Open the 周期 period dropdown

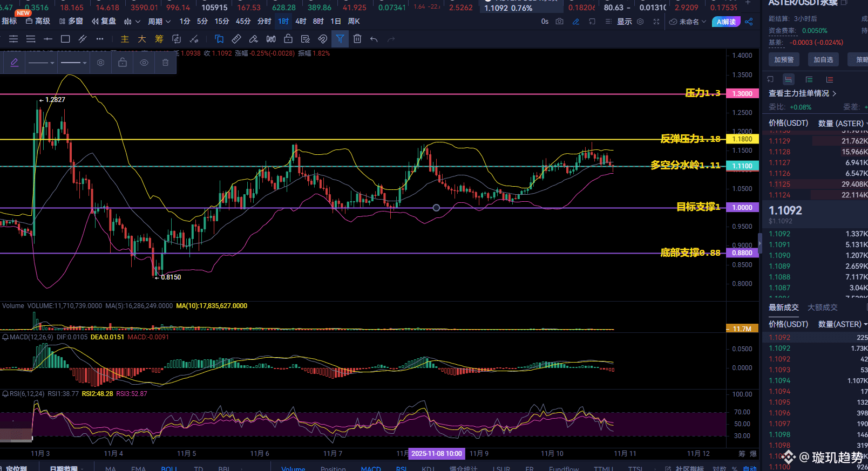(x=159, y=22)
